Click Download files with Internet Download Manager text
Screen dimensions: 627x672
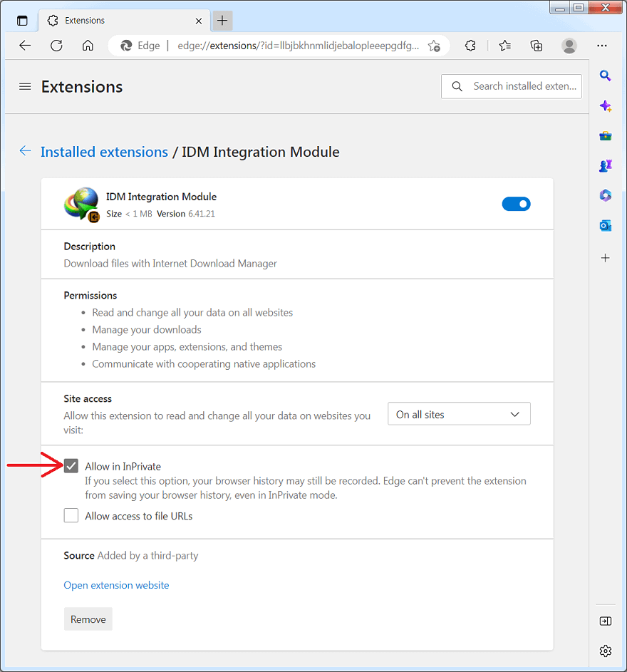pyautogui.click(x=170, y=263)
